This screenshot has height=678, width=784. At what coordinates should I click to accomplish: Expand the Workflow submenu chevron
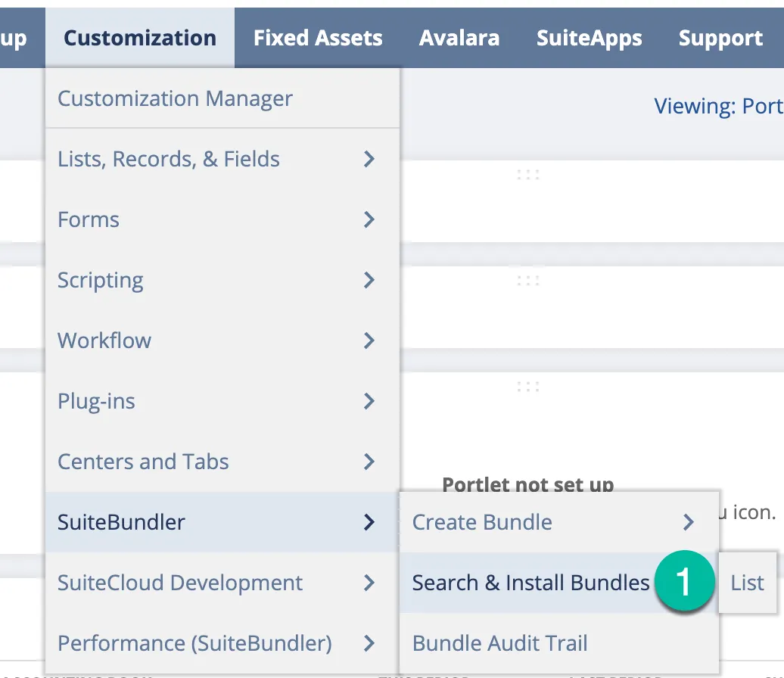(x=369, y=341)
